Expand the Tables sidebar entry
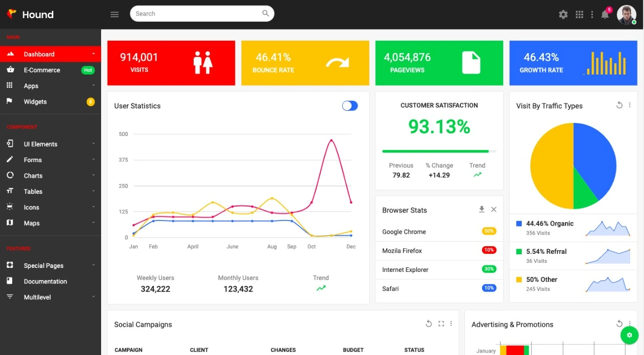The image size is (644, 355). pyautogui.click(x=33, y=191)
